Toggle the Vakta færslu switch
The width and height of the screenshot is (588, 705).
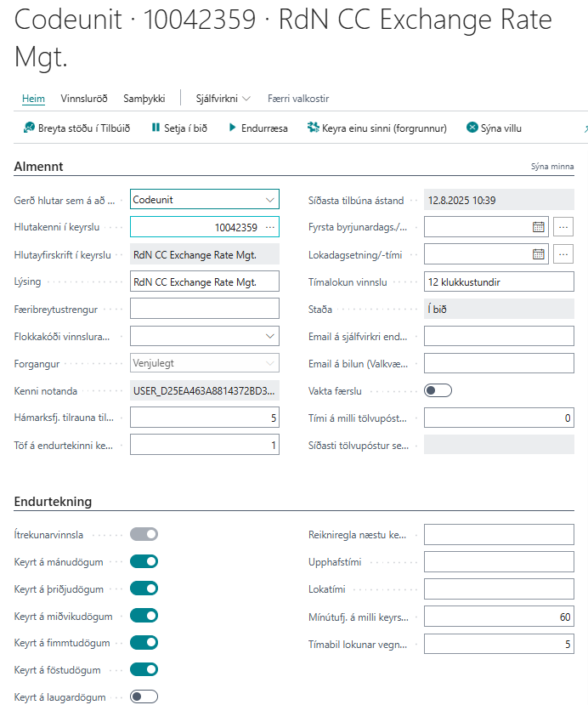click(438, 390)
